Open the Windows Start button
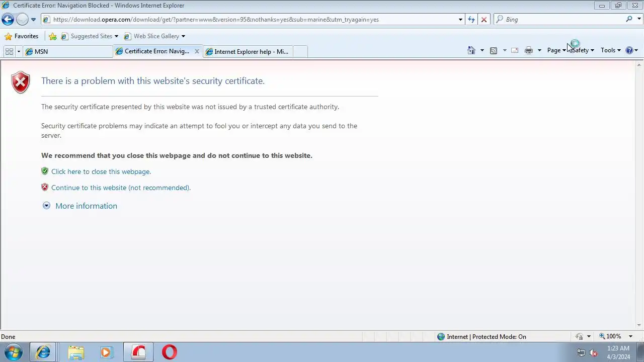The width and height of the screenshot is (644, 362). point(14,352)
